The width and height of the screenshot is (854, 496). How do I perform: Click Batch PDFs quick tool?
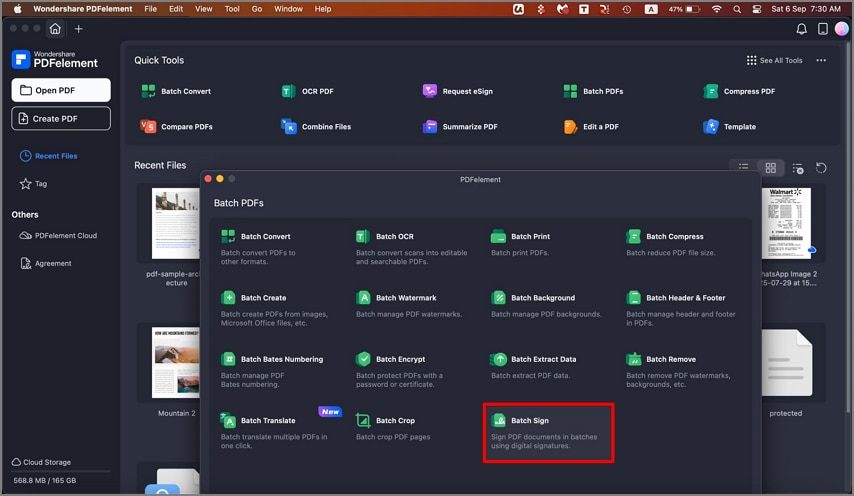pyautogui.click(x=593, y=91)
